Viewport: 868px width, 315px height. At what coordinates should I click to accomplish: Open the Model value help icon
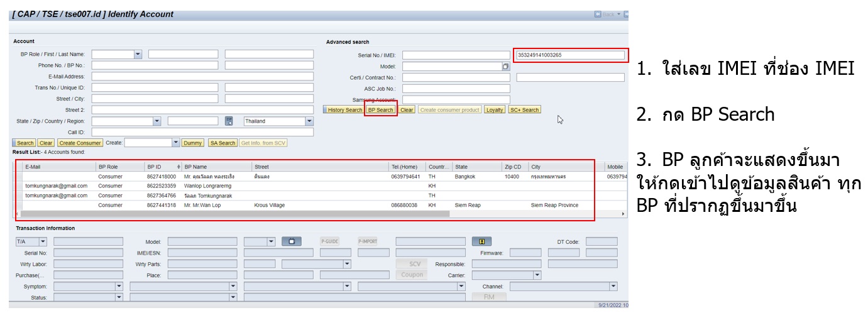coord(505,66)
